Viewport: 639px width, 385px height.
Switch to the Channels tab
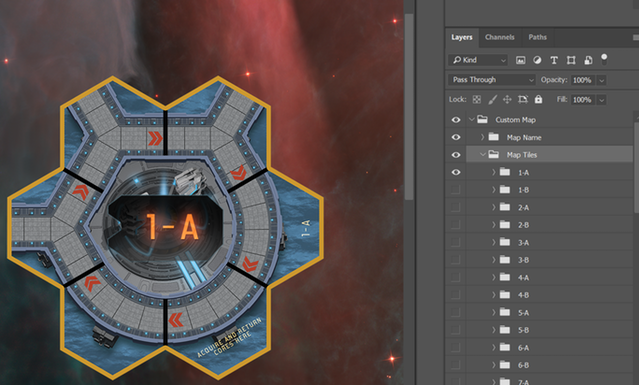[x=500, y=37]
